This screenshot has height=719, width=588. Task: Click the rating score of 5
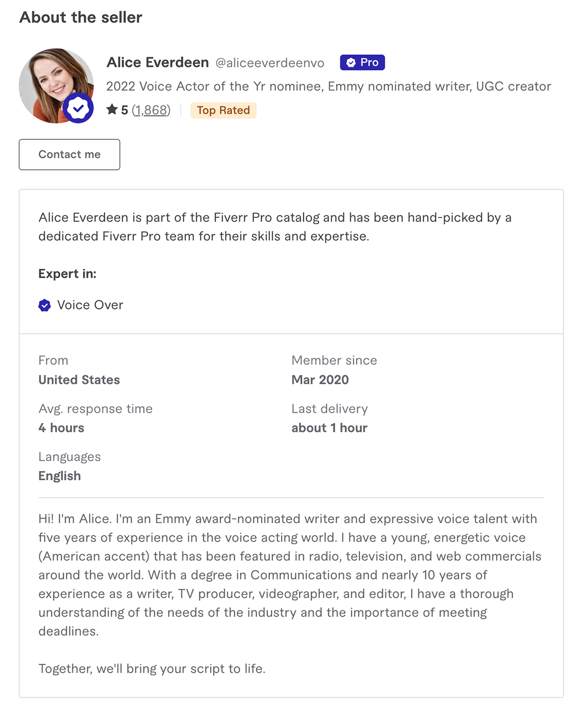[124, 110]
